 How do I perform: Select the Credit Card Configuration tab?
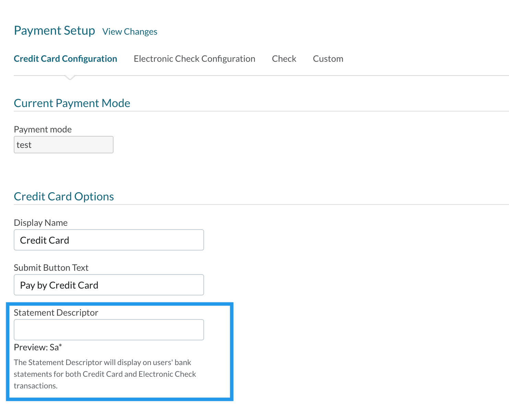[x=66, y=59]
